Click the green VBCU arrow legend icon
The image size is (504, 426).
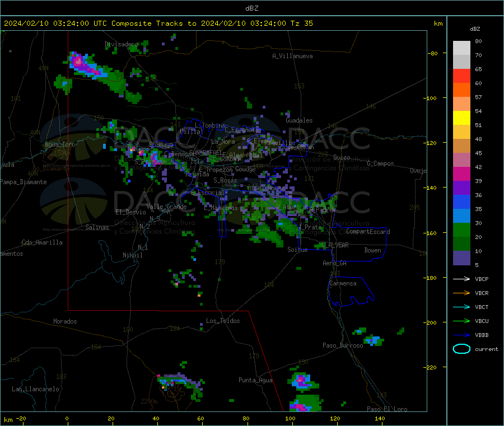pos(461,321)
